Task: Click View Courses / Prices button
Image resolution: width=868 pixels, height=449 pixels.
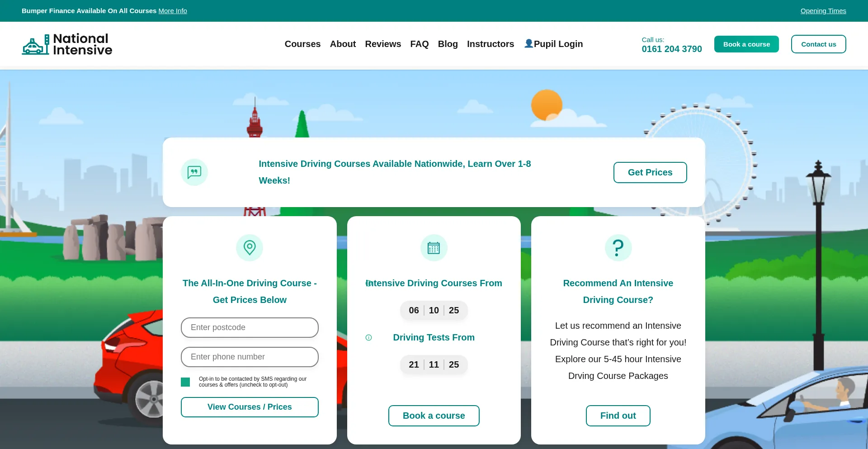Action: click(250, 407)
